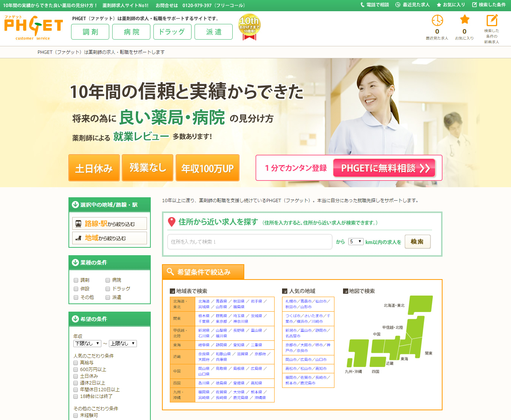Click magnifier icon on 希望条件で絞込み tab
This screenshot has width=511, height=420.
coord(170,272)
